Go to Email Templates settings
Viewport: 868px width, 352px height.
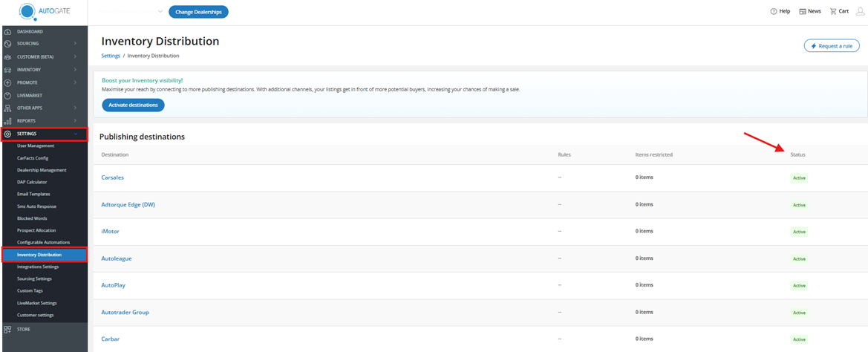(x=33, y=194)
